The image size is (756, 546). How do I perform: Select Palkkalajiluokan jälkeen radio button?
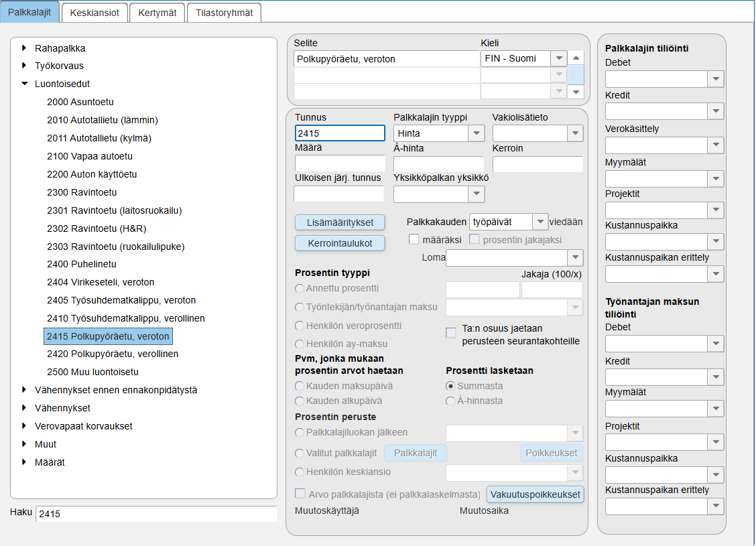point(300,433)
